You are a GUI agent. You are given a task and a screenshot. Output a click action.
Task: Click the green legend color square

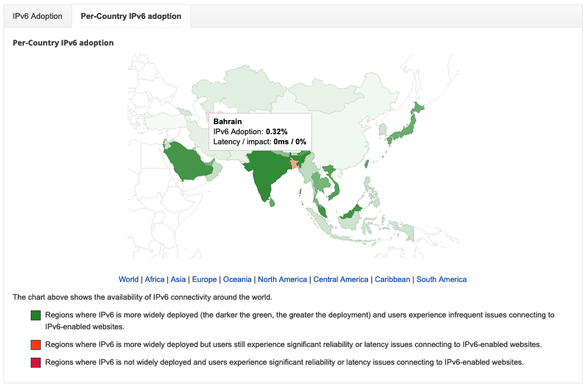click(35, 316)
